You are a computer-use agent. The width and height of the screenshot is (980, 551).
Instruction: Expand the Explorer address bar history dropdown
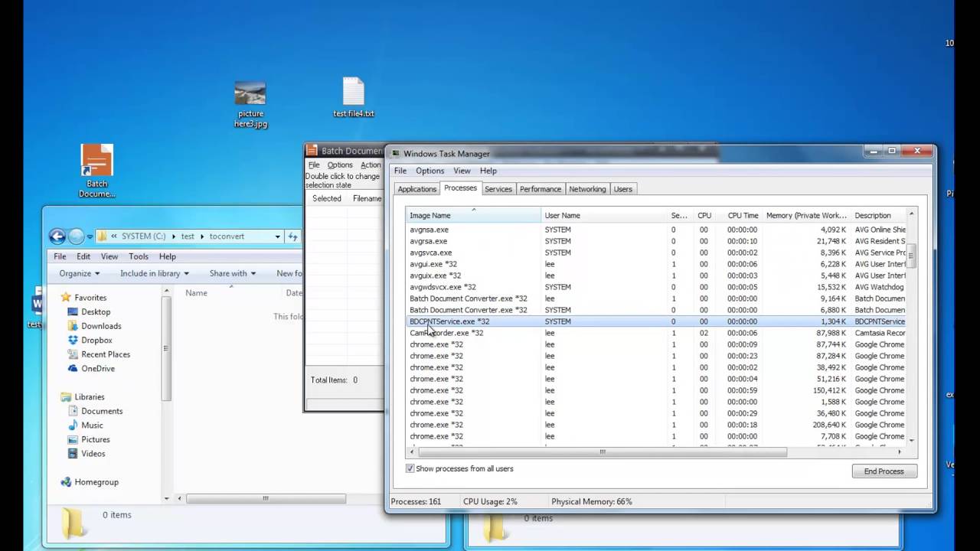pos(277,236)
